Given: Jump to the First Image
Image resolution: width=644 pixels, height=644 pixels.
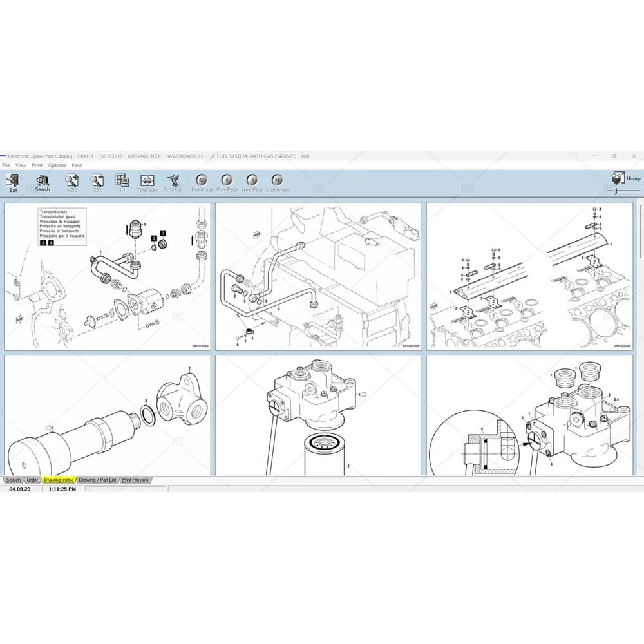Looking at the screenshot, I should pos(202,180).
